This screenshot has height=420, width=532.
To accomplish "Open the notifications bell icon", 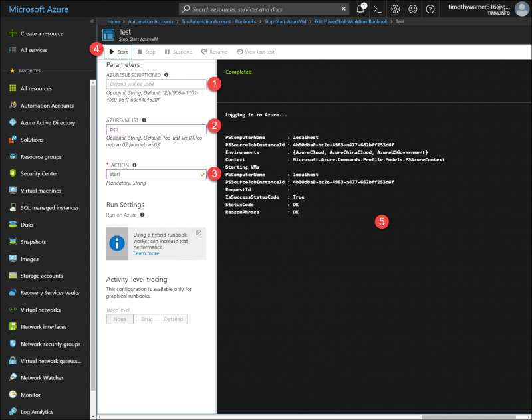I will (360, 9).
